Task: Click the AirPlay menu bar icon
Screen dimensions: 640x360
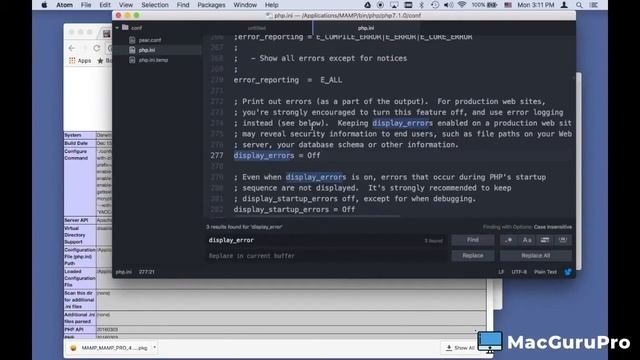Action: 394,5
